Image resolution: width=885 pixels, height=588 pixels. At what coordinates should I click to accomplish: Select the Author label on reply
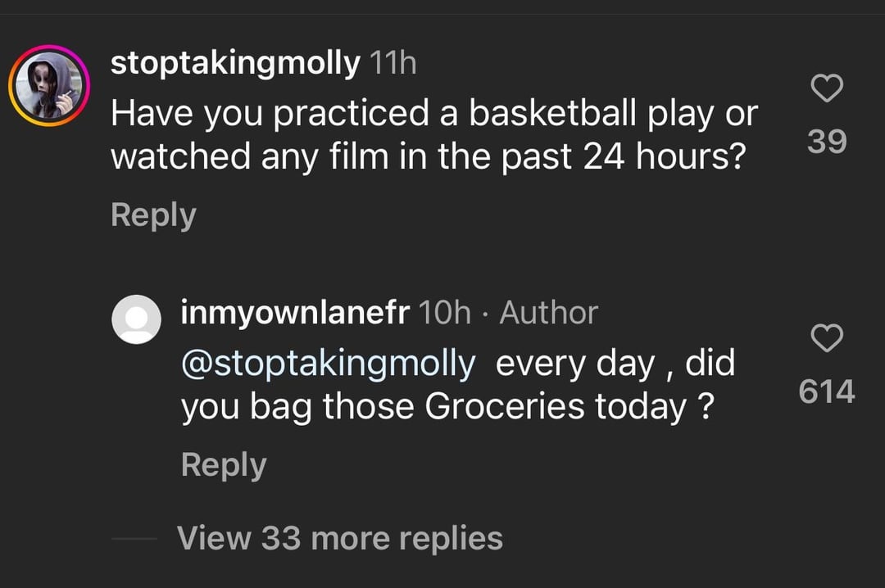[548, 312]
